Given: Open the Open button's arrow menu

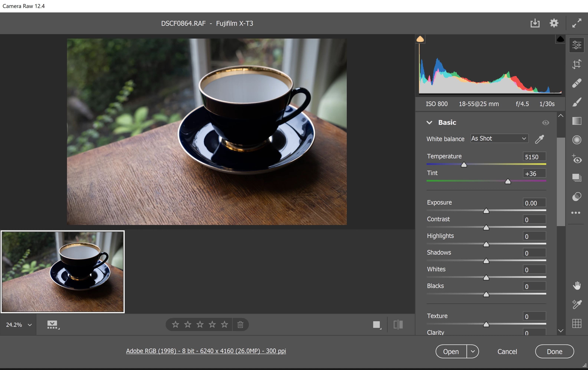Looking at the screenshot, I should [473, 351].
